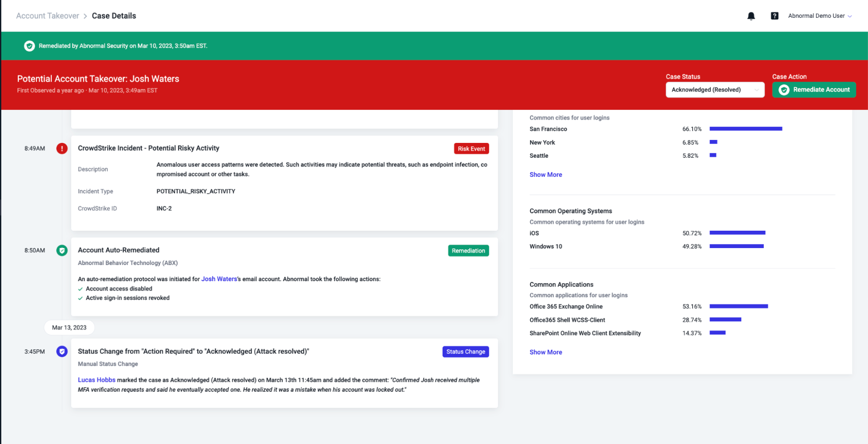Click the POTENTIAL_RISKY_ACTIVITY incident type value
The image size is (868, 444).
tap(196, 192)
